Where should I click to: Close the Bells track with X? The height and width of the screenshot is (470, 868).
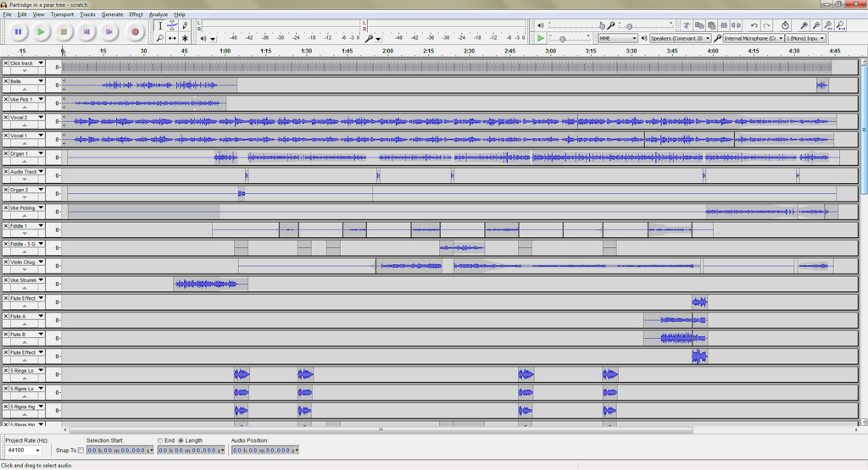click(6, 81)
